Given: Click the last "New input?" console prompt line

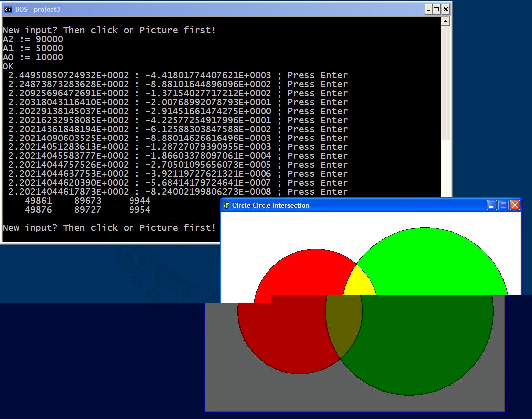Looking at the screenshot, I should point(110,228).
